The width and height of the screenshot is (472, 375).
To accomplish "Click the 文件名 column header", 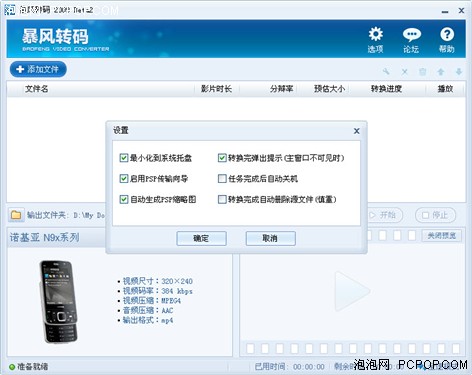I will pos(37,89).
